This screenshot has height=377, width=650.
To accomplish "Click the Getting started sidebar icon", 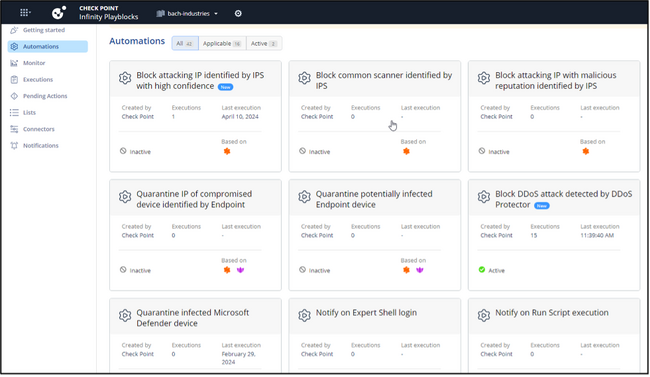I will pyautogui.click(x=14, y=30).
